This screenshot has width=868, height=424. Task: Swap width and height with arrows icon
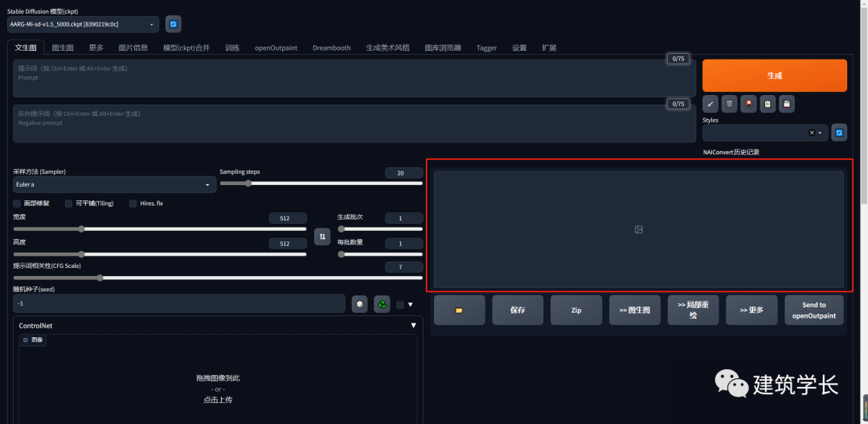tap(322, 237)
